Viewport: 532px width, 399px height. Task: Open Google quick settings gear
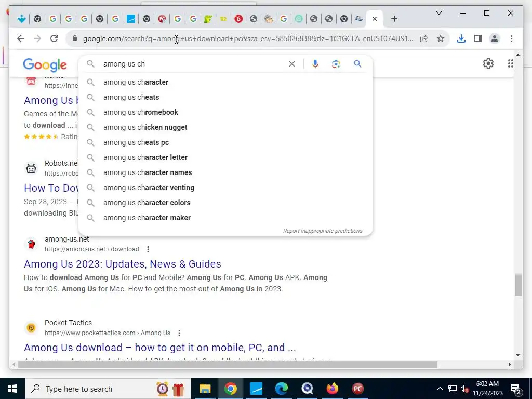pos(488,63)
